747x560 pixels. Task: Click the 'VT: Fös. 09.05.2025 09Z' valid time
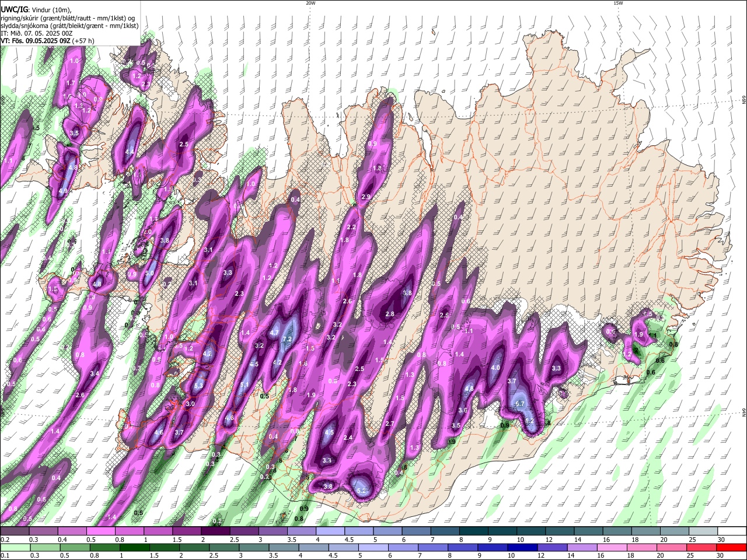(x=36, y=41)
